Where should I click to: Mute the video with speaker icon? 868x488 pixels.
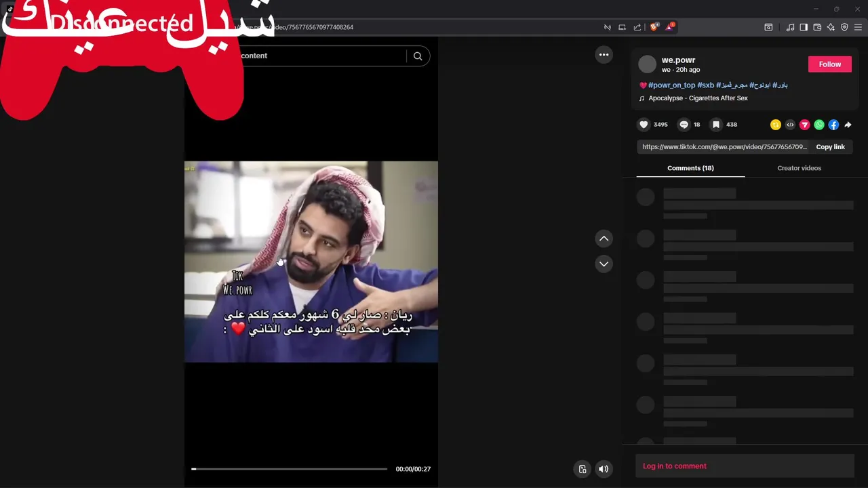[604, 469]
